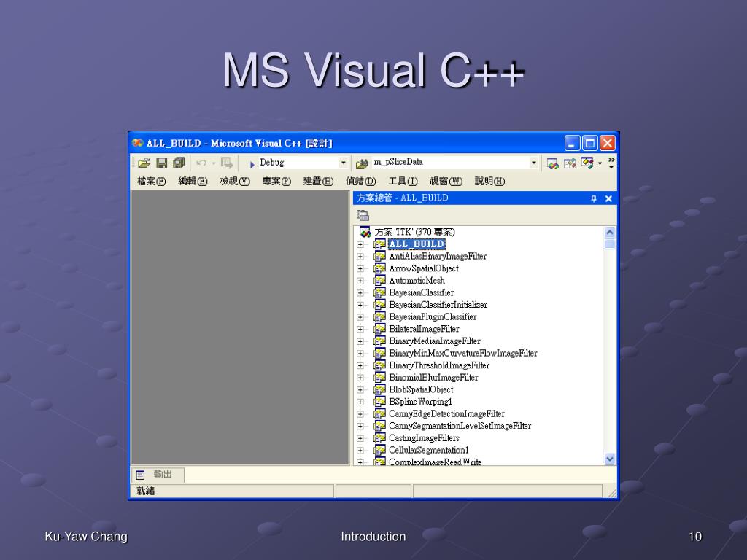Image resolution: width=747 pixels, height=560 pixels.
Task: Open the Undo history dropdown arrow
Action: [214, 163]
